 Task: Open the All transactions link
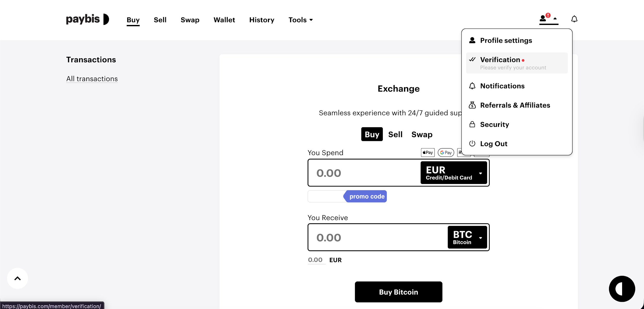pos(92,79)
